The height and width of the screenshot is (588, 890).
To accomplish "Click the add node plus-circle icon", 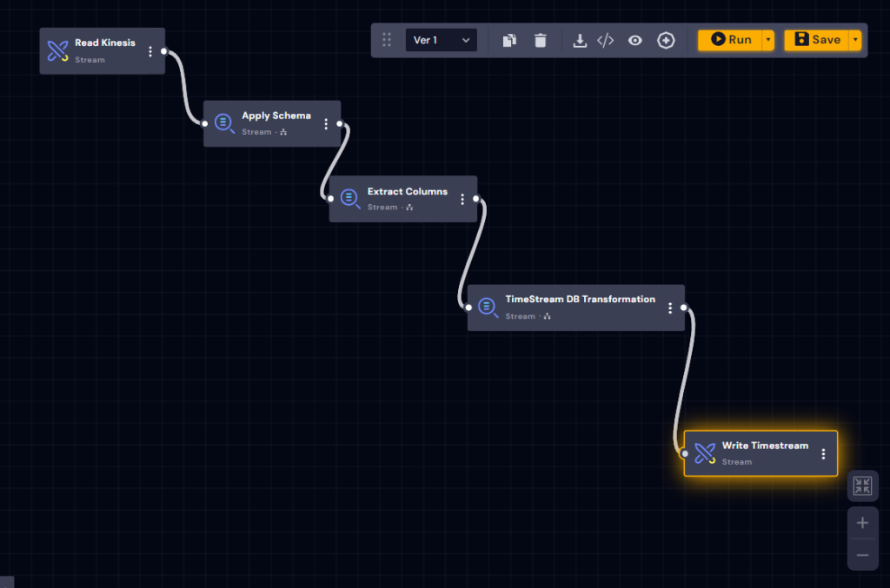I will tap(666, 40).
